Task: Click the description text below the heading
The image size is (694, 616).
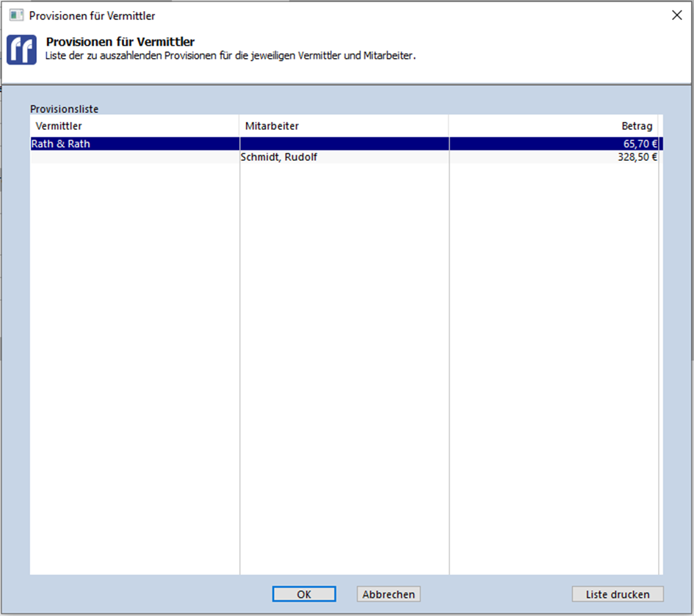Action: point(231,56)
